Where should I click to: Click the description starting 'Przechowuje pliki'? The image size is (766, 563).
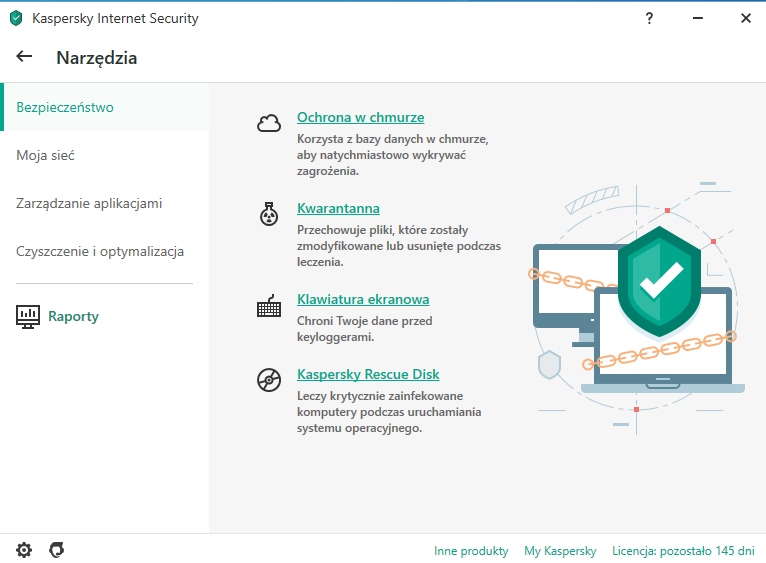coord(399,246)
